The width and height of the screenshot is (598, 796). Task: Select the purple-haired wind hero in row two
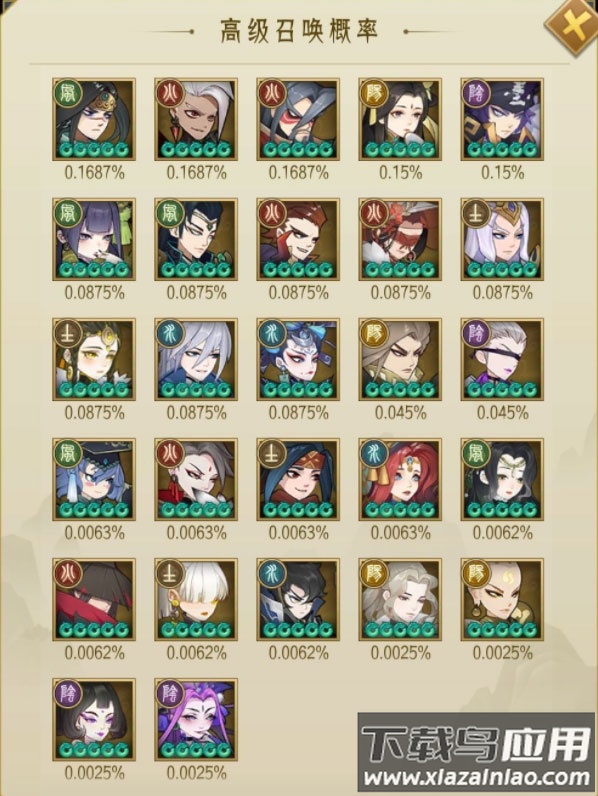pos(94,240)
